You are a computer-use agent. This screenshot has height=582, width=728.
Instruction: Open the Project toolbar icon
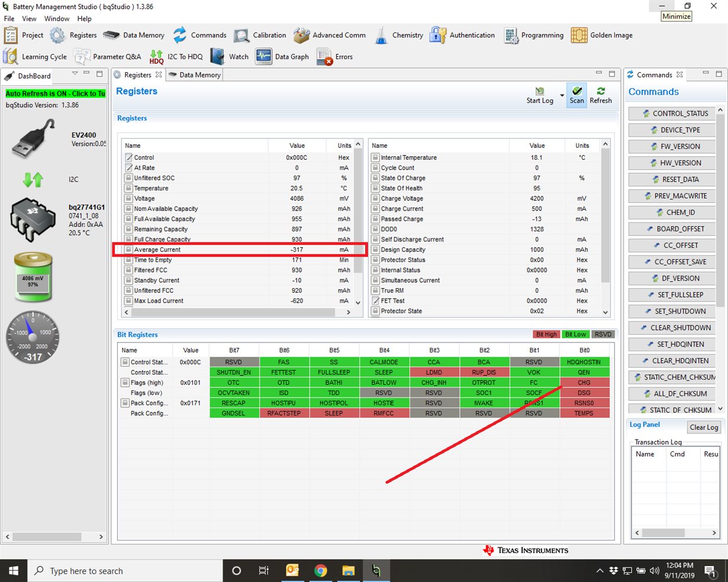pyautogui.click(x=11, y=35)
